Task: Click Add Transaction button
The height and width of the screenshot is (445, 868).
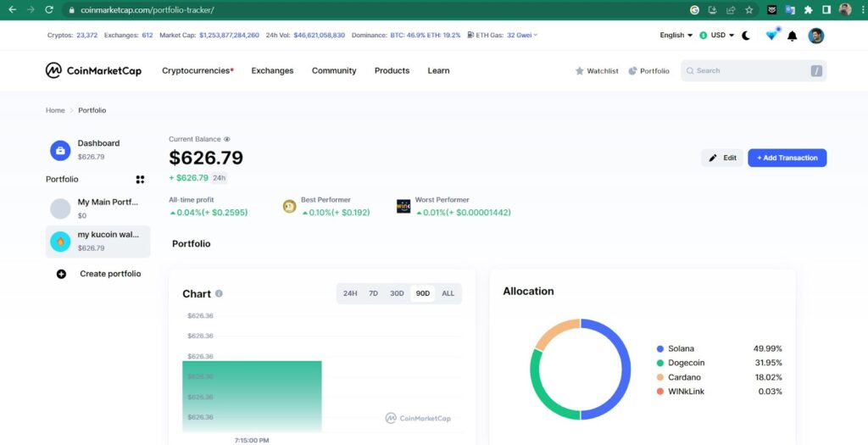Action: [787, 158]
